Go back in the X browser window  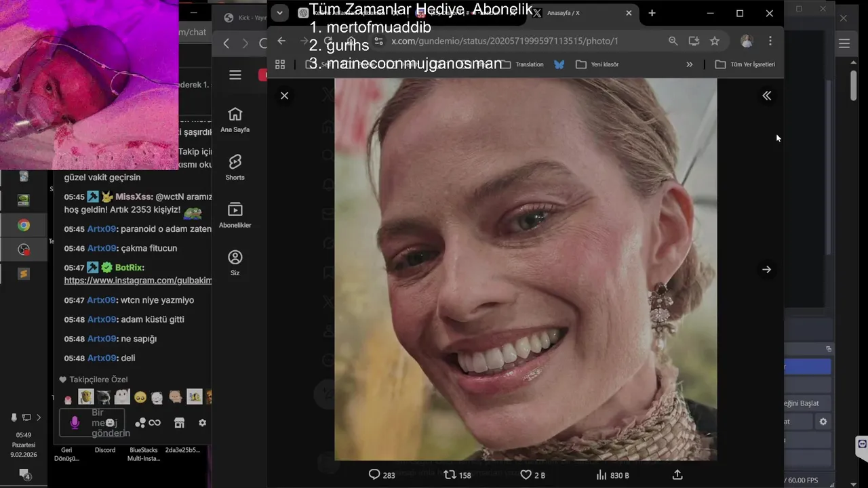[281, 41]
